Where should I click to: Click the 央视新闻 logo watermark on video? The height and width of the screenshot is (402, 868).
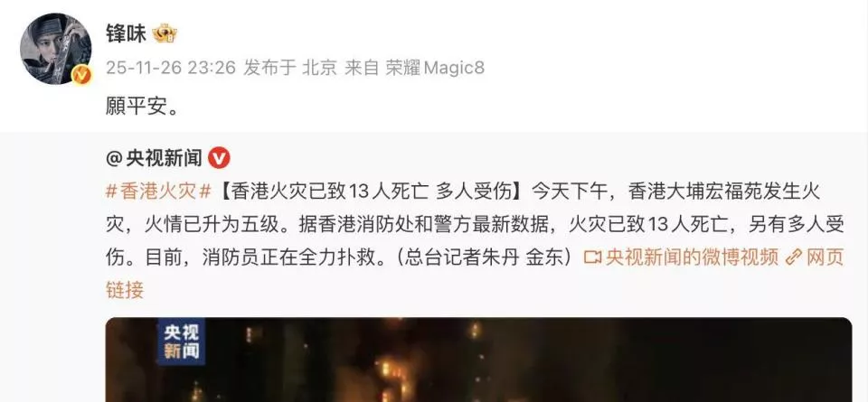pyautogui.click(x=181, y=341)
